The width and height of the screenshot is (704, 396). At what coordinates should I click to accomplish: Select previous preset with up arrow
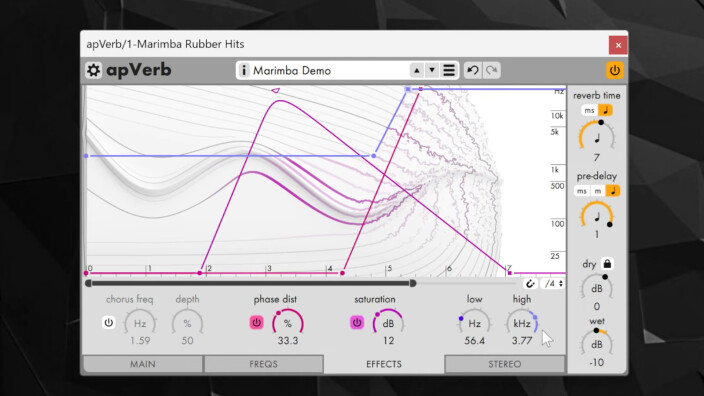point(417,70)
